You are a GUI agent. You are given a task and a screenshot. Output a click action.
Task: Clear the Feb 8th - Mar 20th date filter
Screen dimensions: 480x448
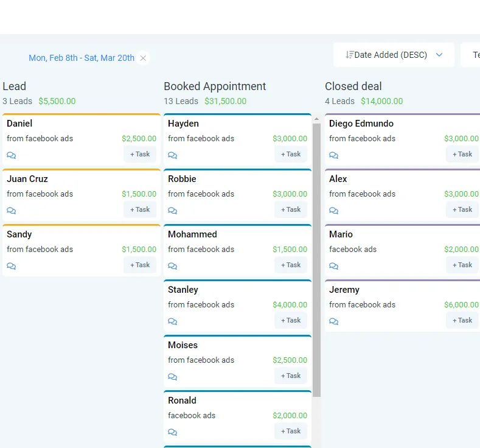[143, 58]
